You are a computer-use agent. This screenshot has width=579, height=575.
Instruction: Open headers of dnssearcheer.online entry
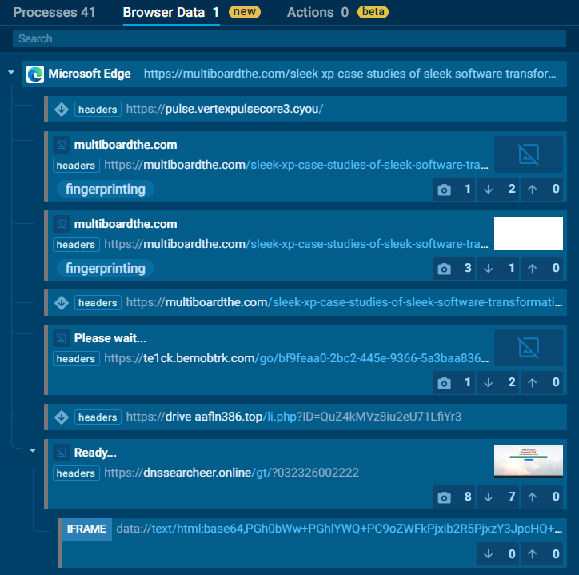point(76,473)
